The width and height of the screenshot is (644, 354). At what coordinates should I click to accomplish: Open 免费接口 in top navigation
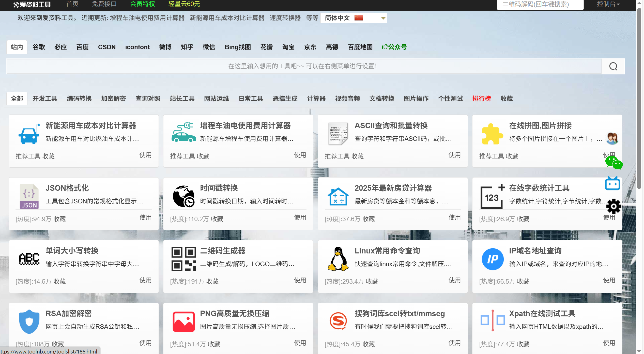104,4
